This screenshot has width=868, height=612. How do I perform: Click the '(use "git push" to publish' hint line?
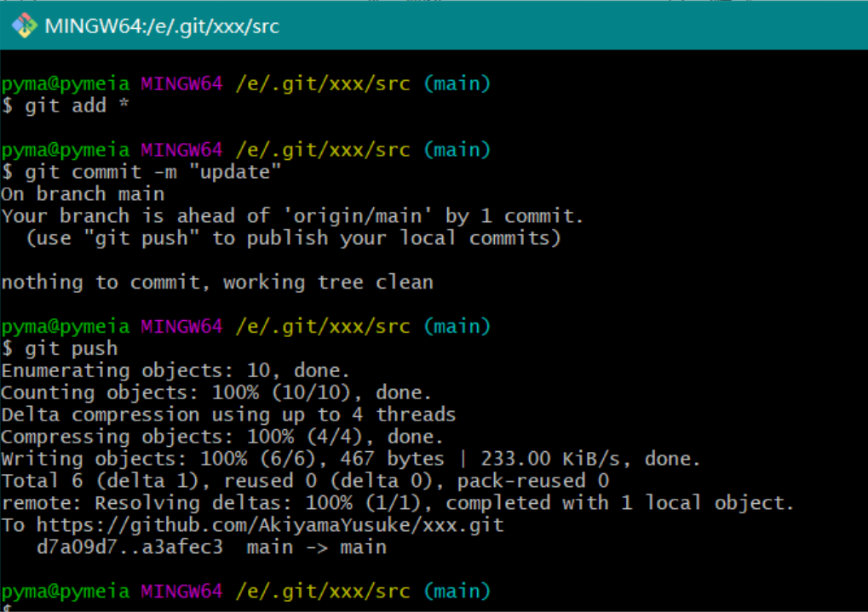pyautogui.click(x=293, y=238)
